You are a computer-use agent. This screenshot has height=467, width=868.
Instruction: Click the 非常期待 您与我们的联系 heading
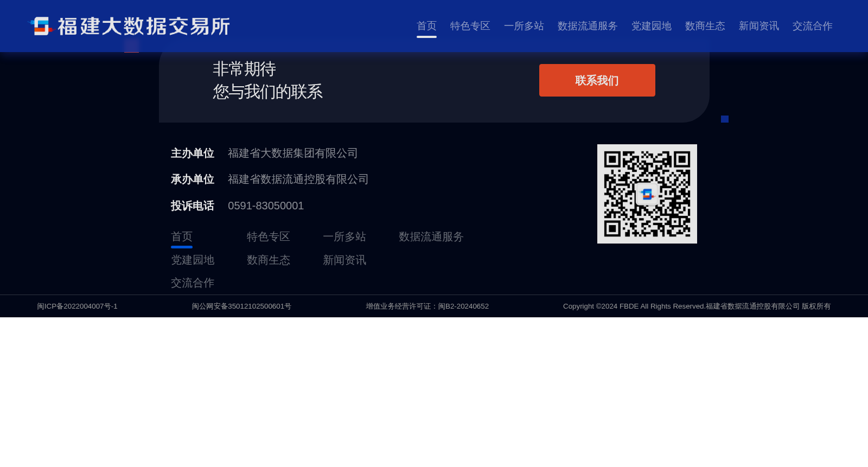tap(268, 80)
